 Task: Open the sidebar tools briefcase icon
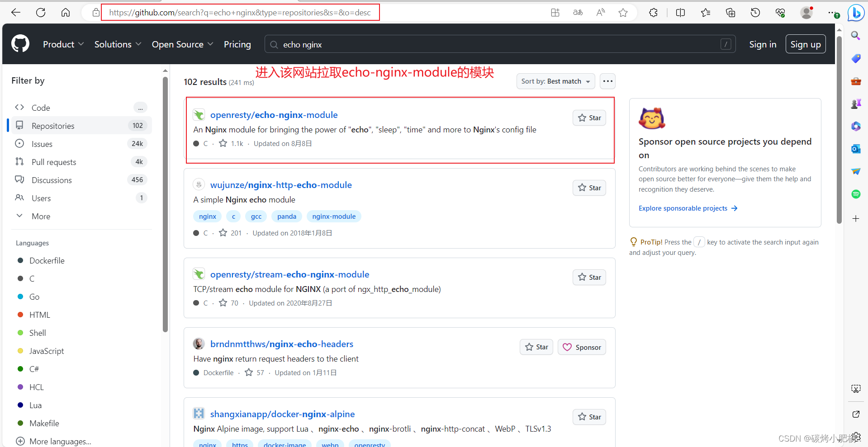tap(856, 81)
